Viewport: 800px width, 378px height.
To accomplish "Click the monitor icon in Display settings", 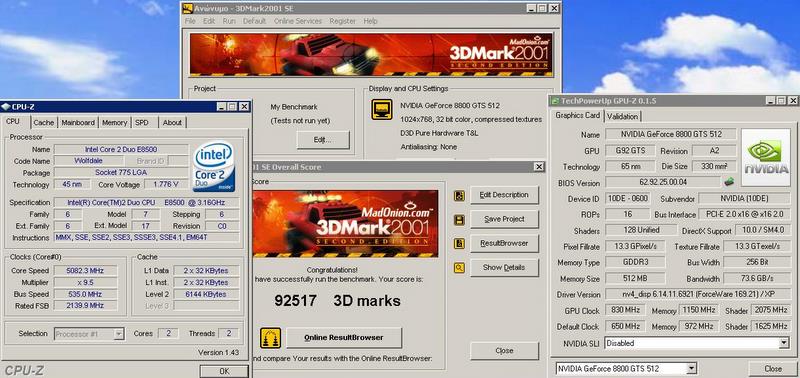I will [x=382, y=109].
